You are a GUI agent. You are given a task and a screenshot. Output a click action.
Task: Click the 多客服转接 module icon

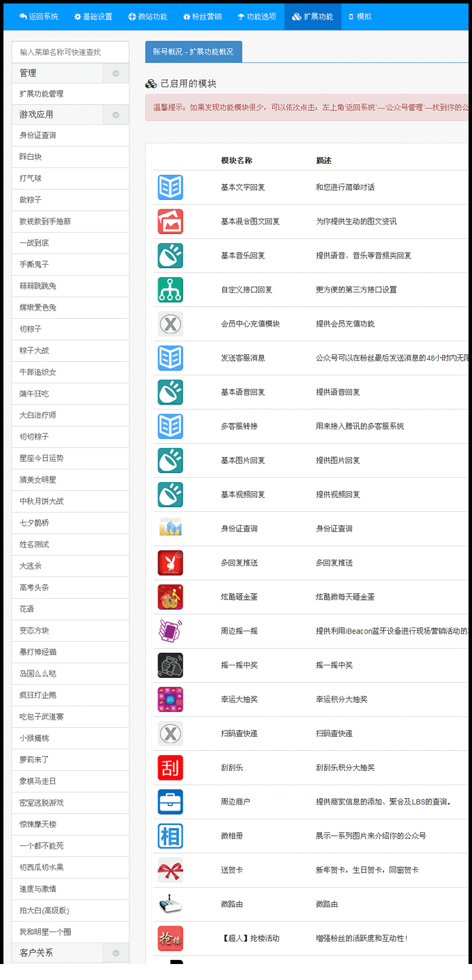[x=170, y=426]
